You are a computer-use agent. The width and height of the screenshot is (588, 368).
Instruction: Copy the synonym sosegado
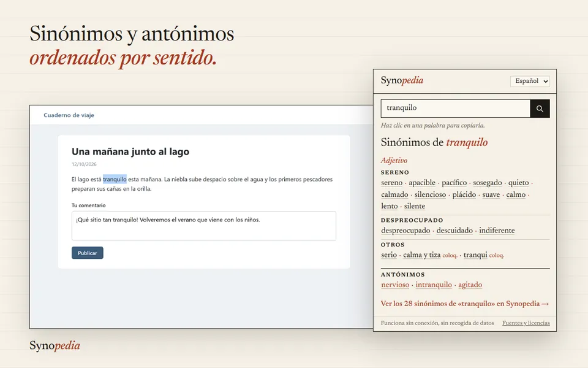(487, 183)
